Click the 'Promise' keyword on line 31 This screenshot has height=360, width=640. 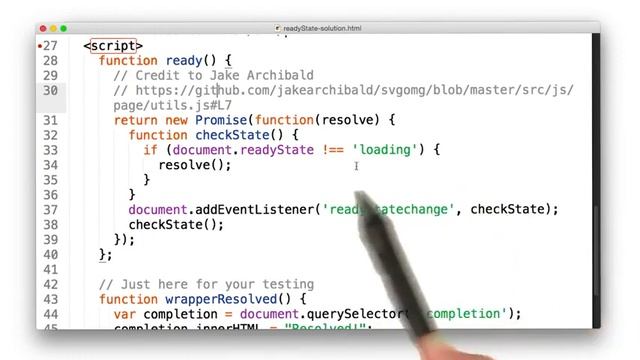pos(221,120)
